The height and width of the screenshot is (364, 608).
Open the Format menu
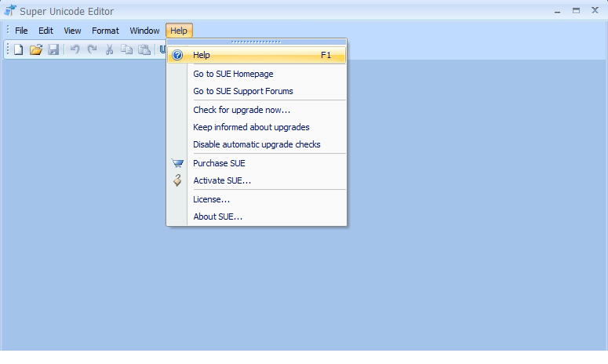point(105,31)
